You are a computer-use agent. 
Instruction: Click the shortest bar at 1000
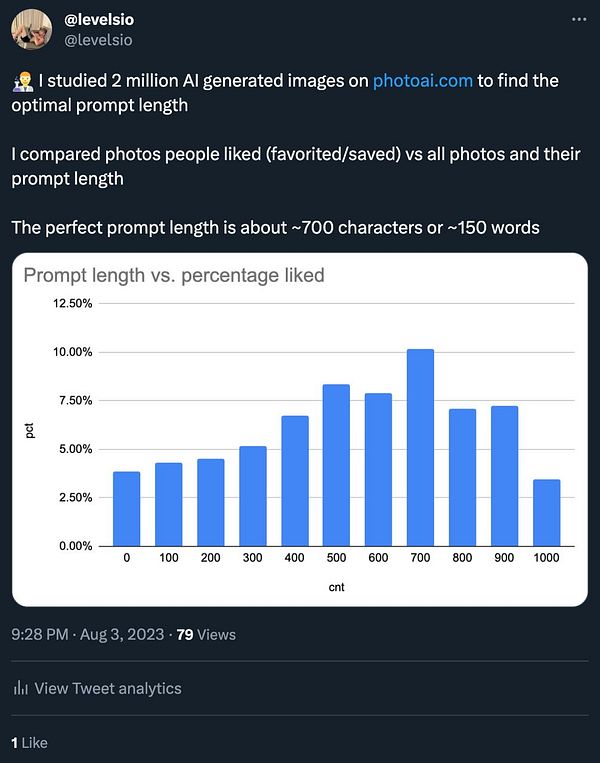[x=547, y=513]
